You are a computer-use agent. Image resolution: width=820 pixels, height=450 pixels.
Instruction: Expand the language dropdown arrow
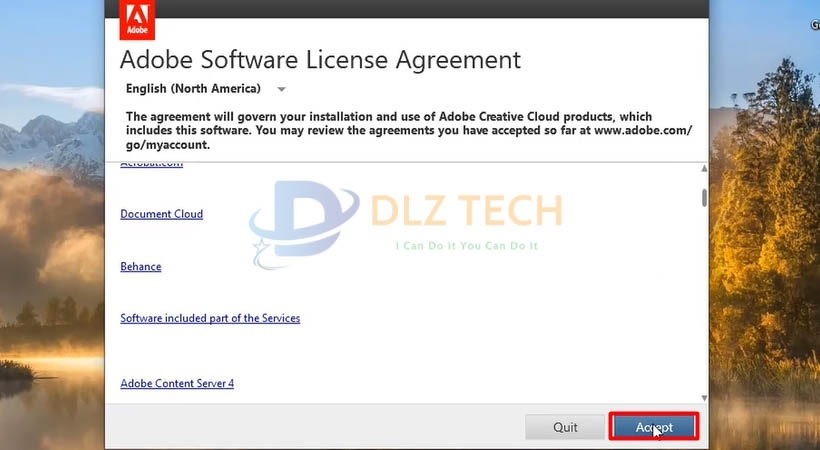[282, 89]
